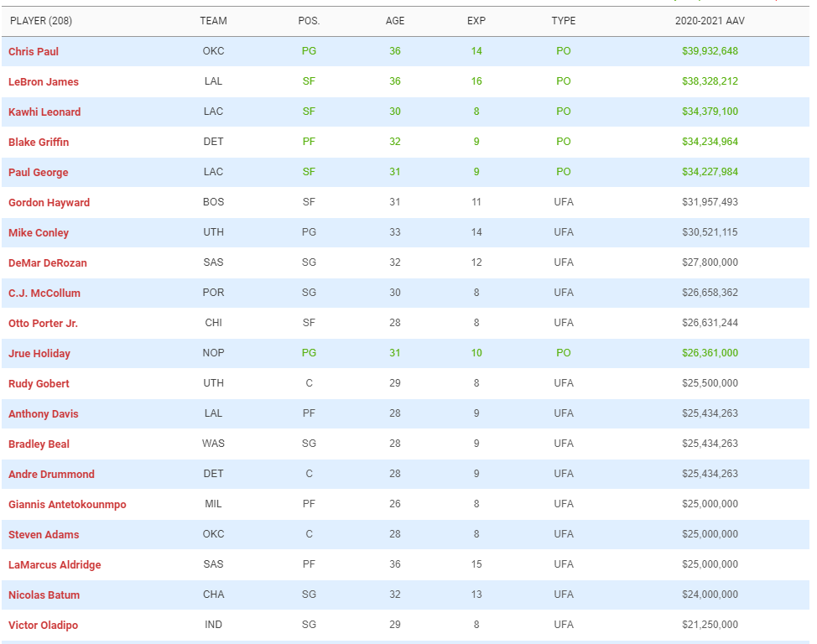Image resolution: width=817 pixels, height=644 pixels.
Task: Open LaMarcus Aldridge's profile link
Action: click(x=55, y=565)
